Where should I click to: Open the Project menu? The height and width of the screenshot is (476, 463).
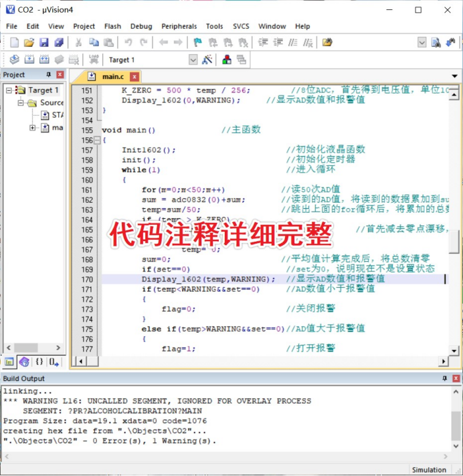84,26
